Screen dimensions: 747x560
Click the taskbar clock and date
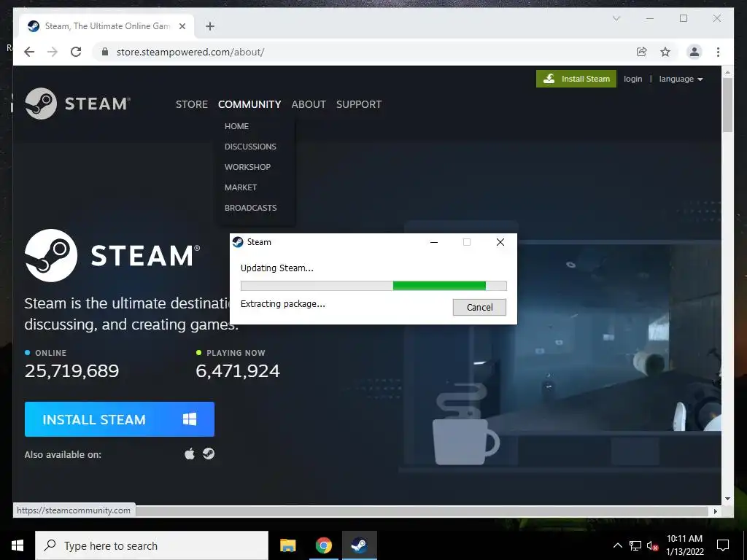pos(684,545)
